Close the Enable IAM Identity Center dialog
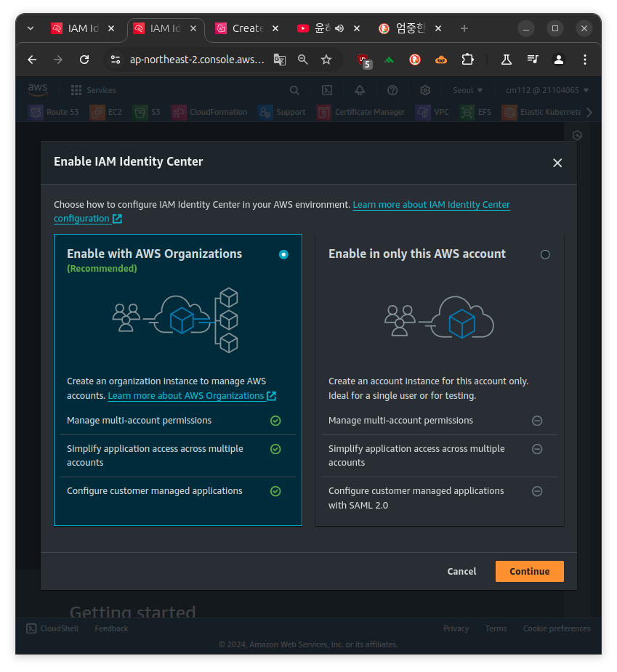The height and width of the screenshot is (672, 617). 557,163
